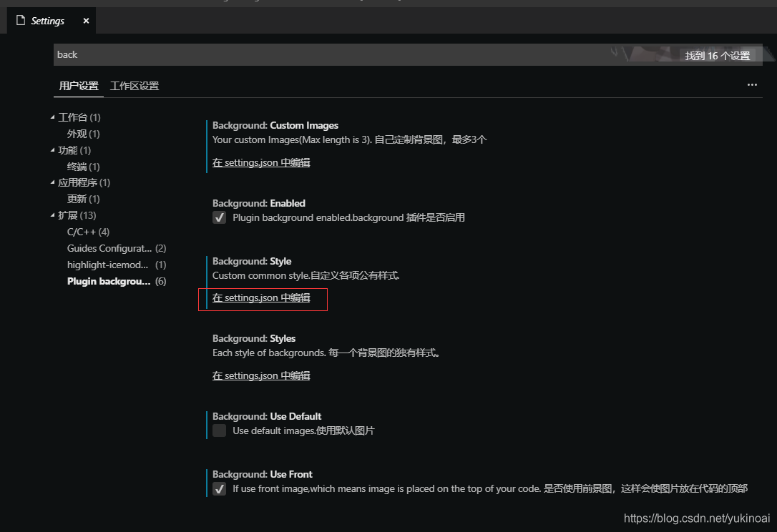
Task: Select 工作台 (1) in the settings tree
Action: (79, 117)
